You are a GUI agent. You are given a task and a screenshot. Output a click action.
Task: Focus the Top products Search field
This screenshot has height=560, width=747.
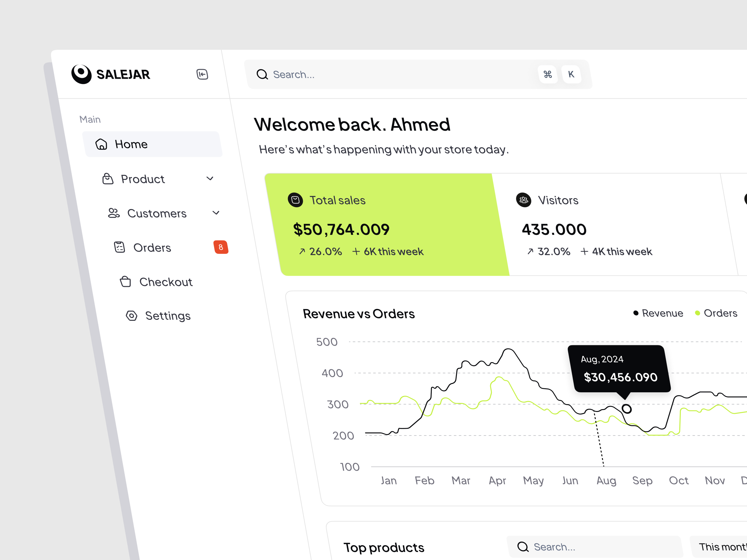(595, 547)
